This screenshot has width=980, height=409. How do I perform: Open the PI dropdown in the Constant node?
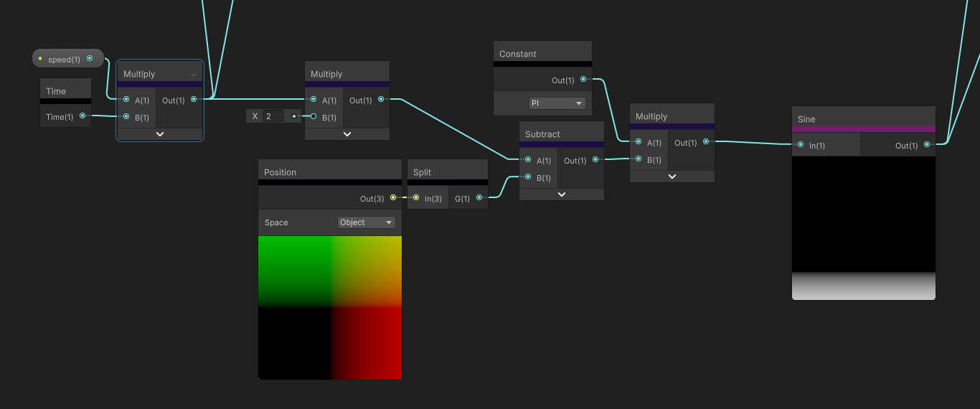click(x=557, y=103)
